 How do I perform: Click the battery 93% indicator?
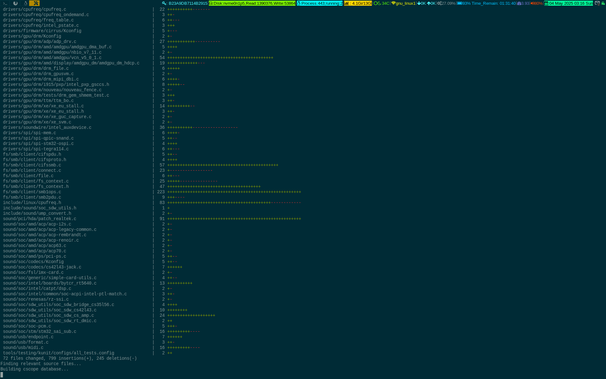[464, 3]
